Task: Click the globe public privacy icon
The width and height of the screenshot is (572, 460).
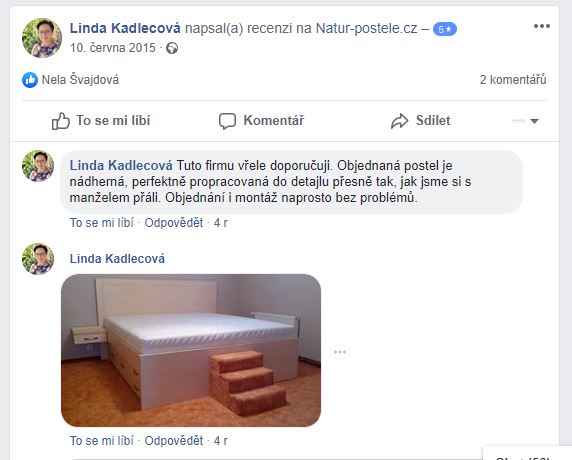Action: tap(172, 48)
